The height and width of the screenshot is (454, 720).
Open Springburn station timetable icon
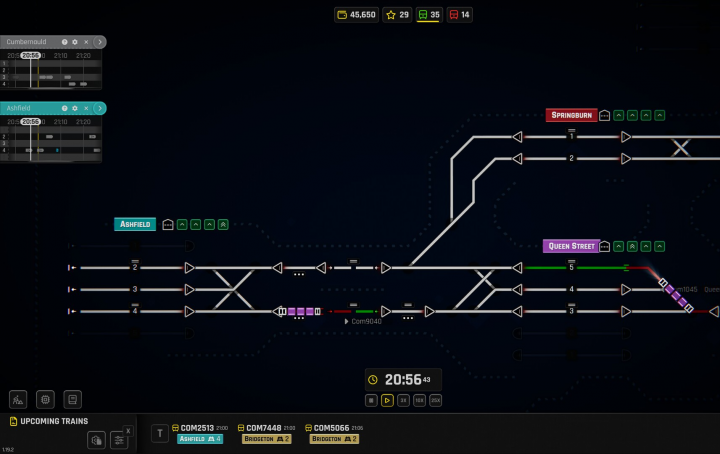tap(605, 115)
